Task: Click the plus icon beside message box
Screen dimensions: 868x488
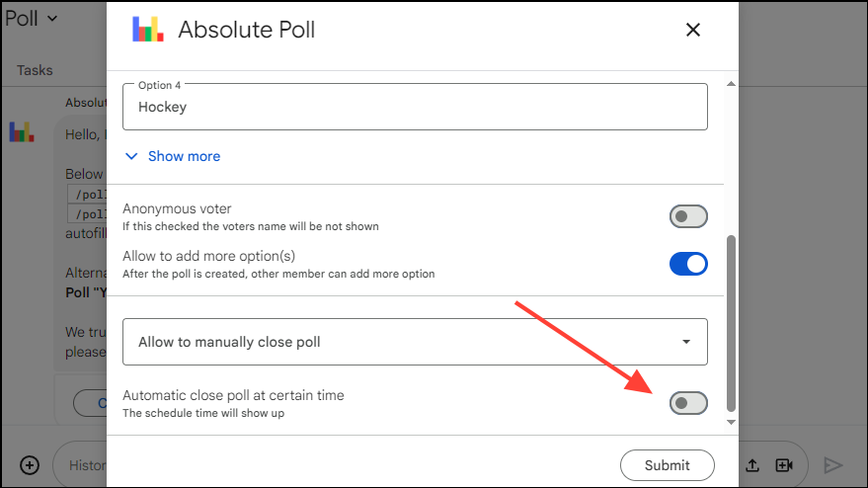Action: (30, 465)
